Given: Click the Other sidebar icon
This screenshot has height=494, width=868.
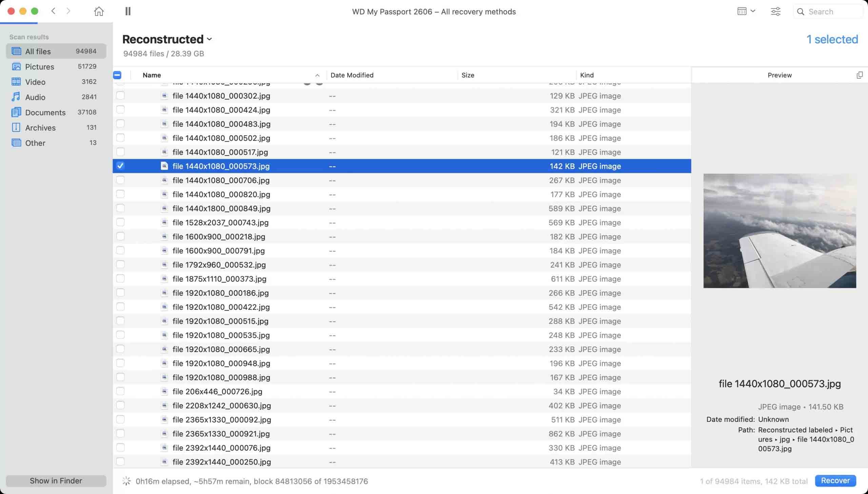Looking at the screenshot, I should 16,143.
